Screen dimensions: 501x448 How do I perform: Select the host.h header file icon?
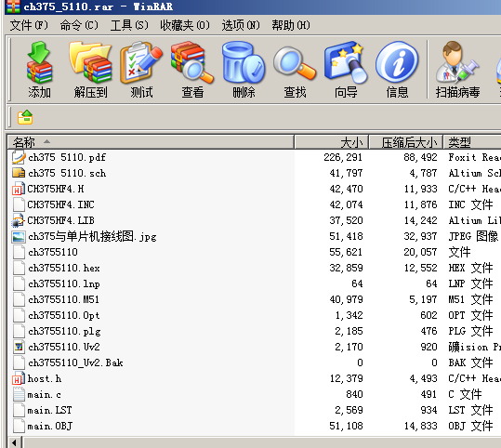19,378
